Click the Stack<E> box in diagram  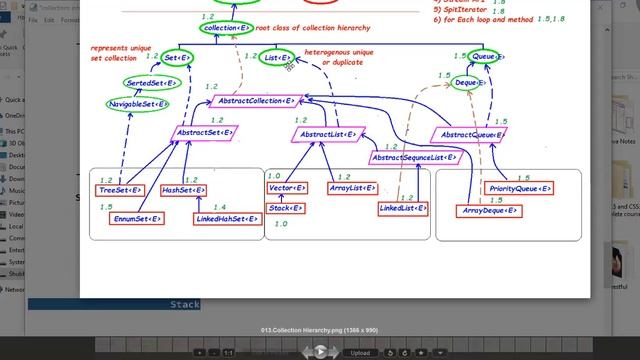[286, 208]
